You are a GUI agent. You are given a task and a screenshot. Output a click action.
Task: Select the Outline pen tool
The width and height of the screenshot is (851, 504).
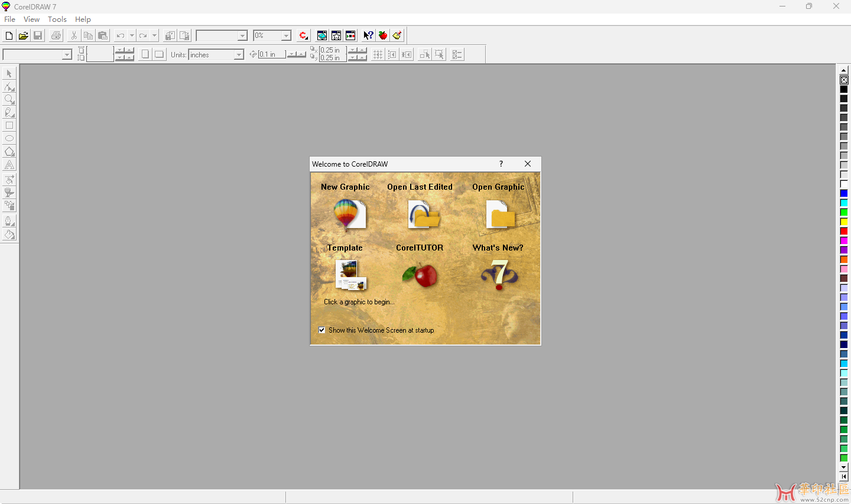click(9, 221)
